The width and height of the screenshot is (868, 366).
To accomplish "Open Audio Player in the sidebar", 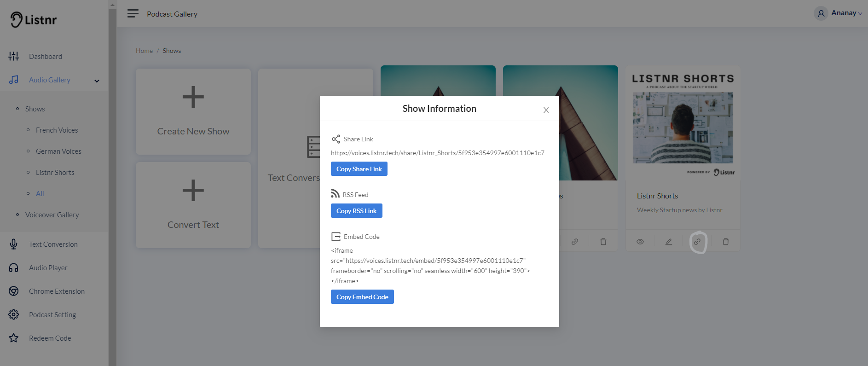I will click(48, 267).
